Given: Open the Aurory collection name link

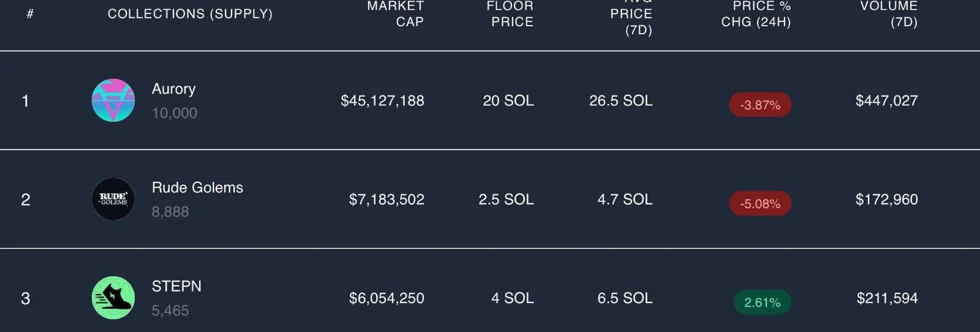Looking at the screenshot, I should [x=174, y=89].
